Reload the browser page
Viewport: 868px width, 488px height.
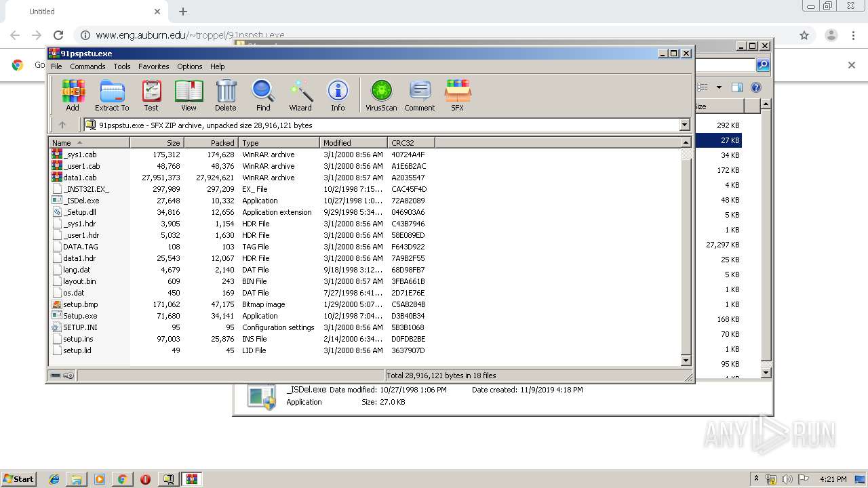point(58,35)
